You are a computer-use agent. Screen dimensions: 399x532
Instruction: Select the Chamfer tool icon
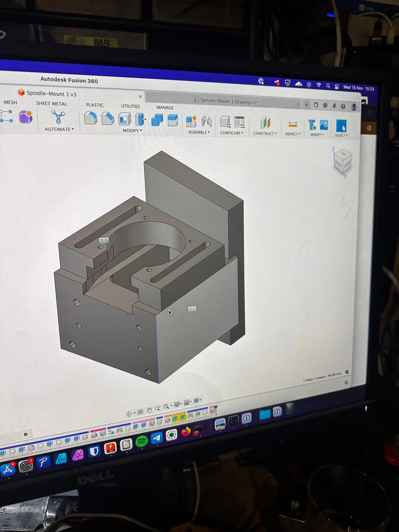tap(108, 118)
